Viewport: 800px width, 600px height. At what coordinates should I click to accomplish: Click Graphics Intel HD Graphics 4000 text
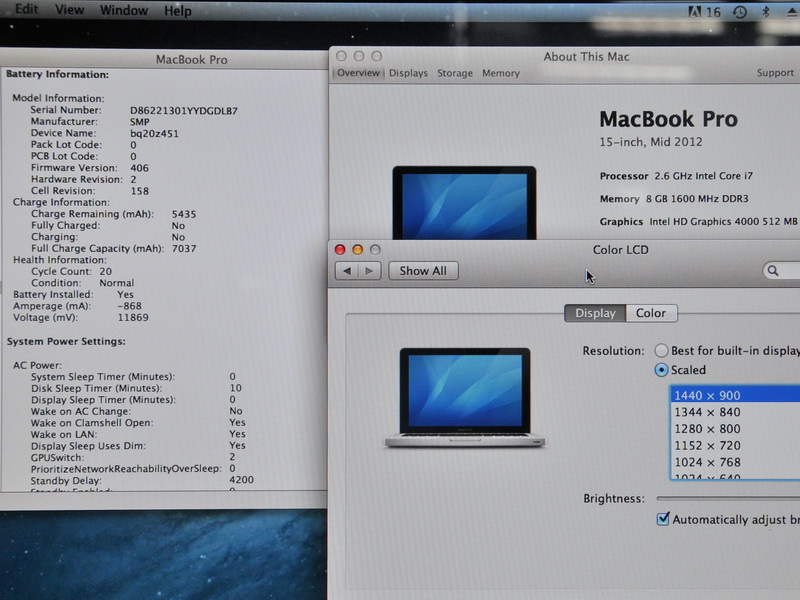click(x=698, y=221)
